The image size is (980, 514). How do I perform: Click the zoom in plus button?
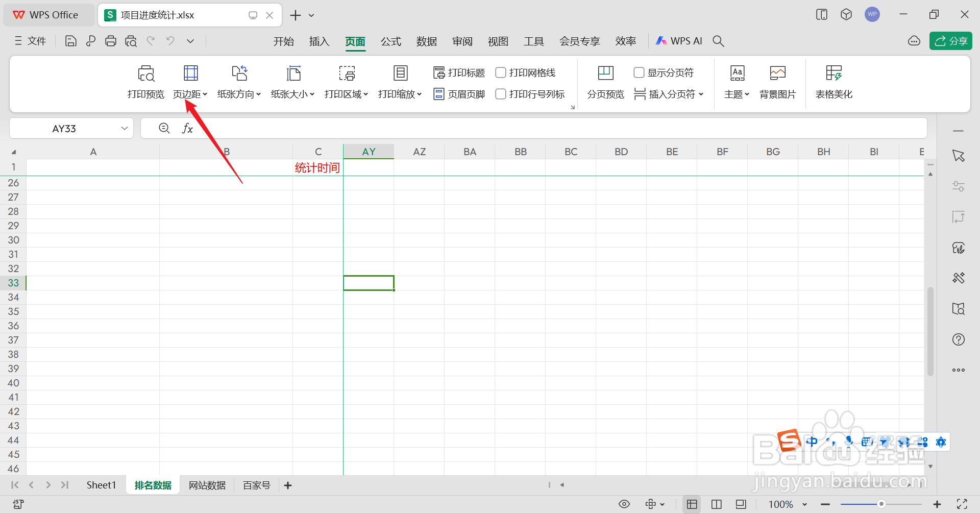point(937,504)
